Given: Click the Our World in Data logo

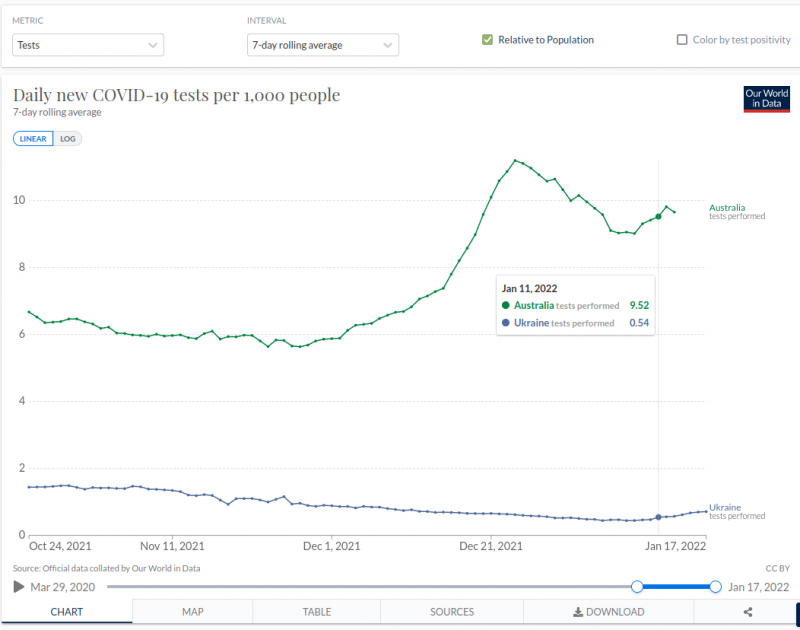Looking at the screenshot, I should pos(766,99).
